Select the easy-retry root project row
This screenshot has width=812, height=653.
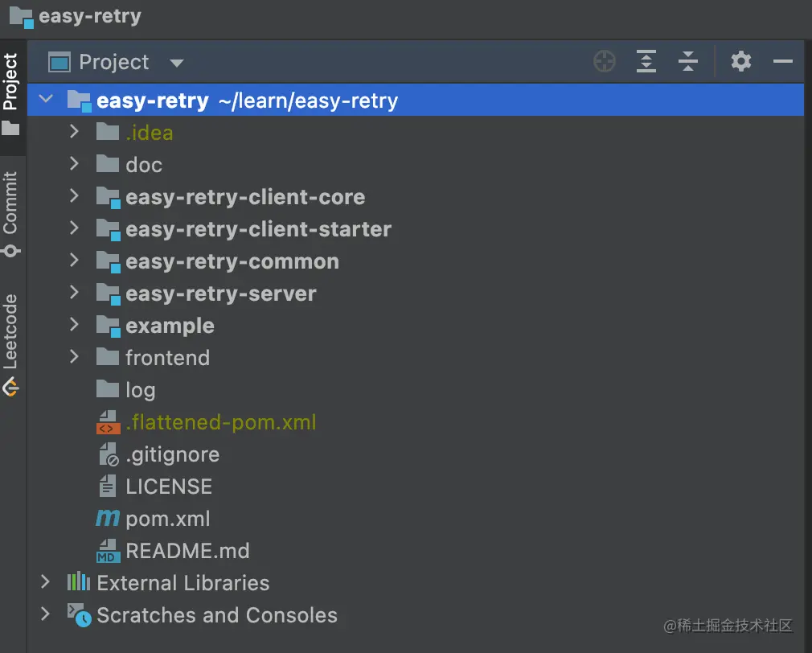tap(416, 100)
